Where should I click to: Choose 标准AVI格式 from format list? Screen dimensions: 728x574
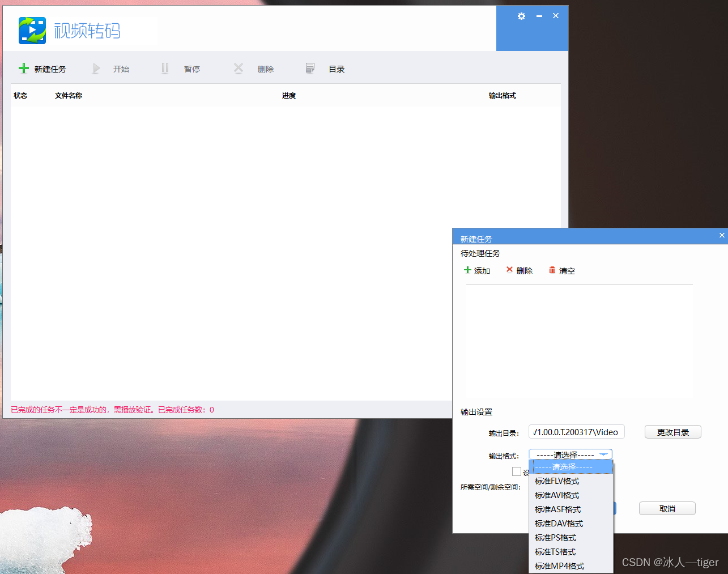tap(571, 495)
